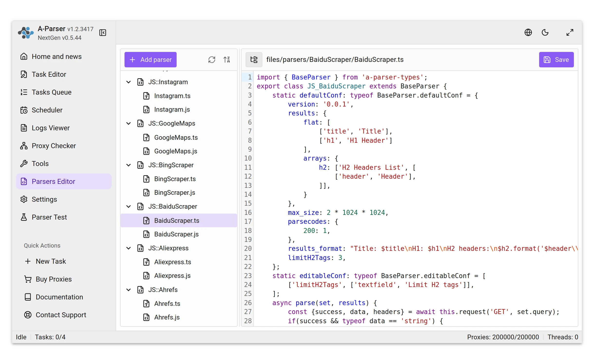Screen dimensions: 594x364
Task: Collapse the JS::Aliexpress folder chevron
Action: click(128, 248)
